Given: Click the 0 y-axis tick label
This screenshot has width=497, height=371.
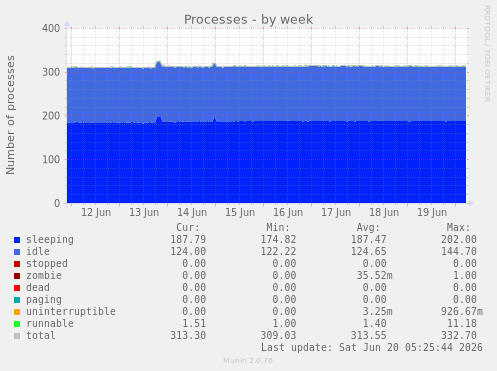Looking at the screenshot, I should 57,203.
